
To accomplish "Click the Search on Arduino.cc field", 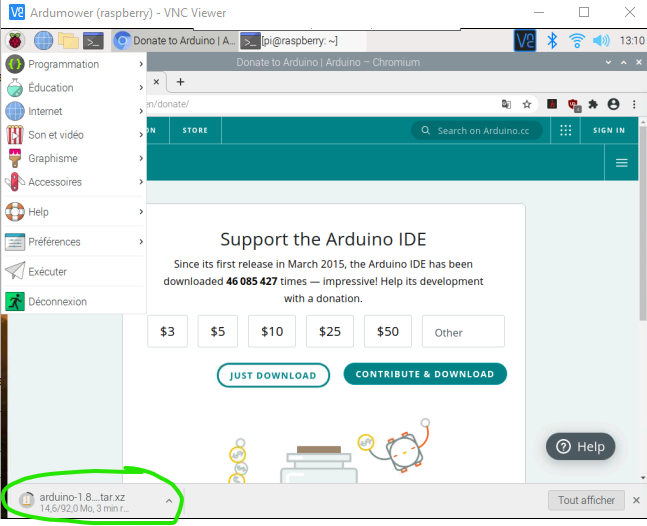I will click(x=477, y=130).
